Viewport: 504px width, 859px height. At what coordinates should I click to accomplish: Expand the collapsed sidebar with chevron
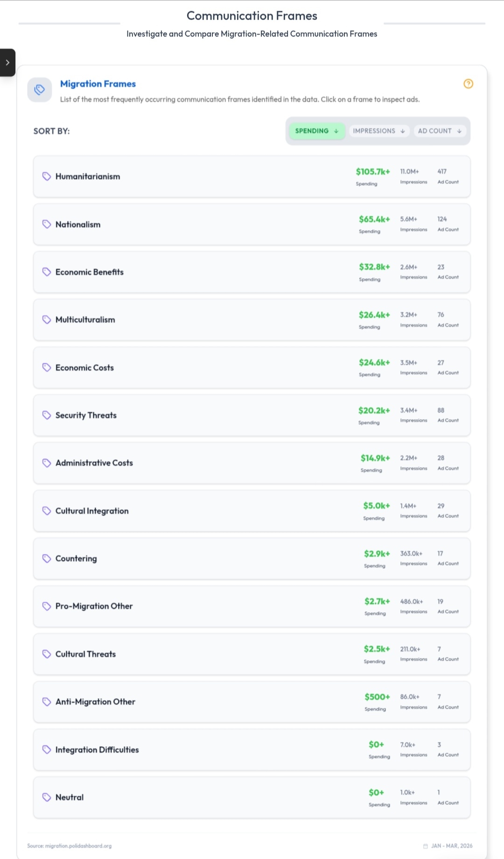coord(7,63)
